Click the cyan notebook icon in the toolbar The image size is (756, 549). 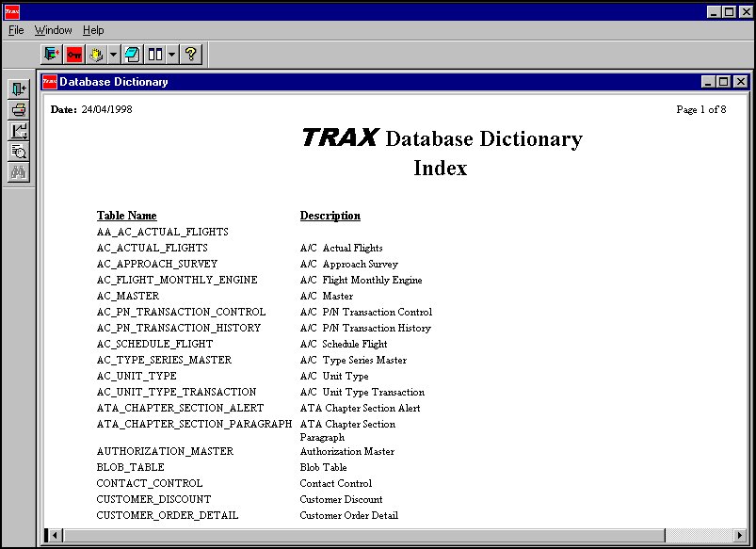click(x=132, y=54)
